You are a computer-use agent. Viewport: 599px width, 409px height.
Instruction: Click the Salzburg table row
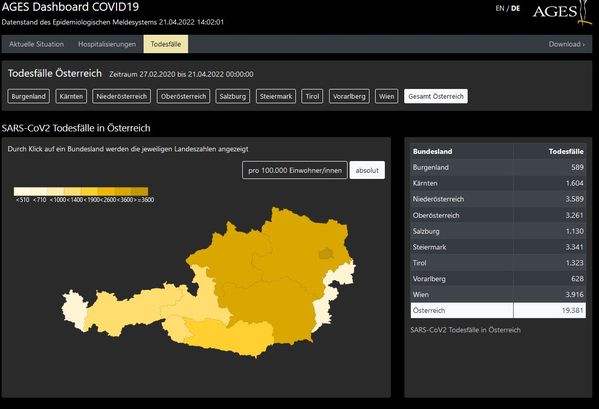[498, 231]
